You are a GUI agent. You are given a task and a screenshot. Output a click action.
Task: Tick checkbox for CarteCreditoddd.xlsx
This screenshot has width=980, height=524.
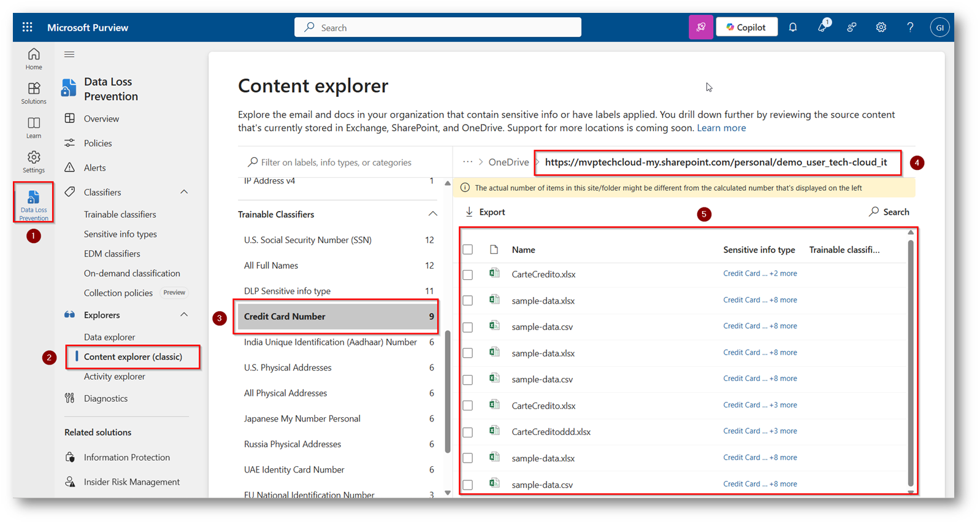pyautogui.click(x=468, y=432)
